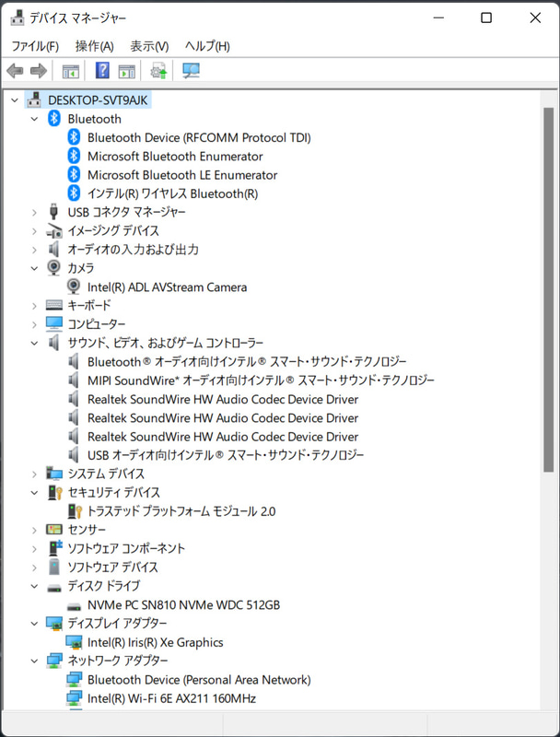Click the Device Manager title bar icon
This screenshot has height=737, width=560.
[x=17, y=18]
